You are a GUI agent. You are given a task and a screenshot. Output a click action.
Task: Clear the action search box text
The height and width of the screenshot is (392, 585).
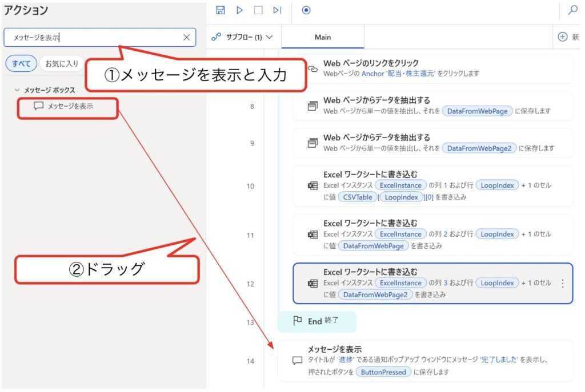click(186, 38)
